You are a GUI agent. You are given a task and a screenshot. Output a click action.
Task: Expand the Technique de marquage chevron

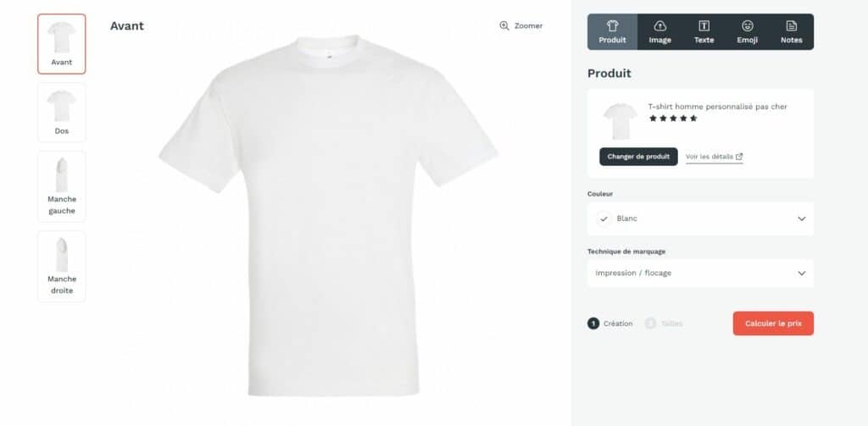pos(802,274)
